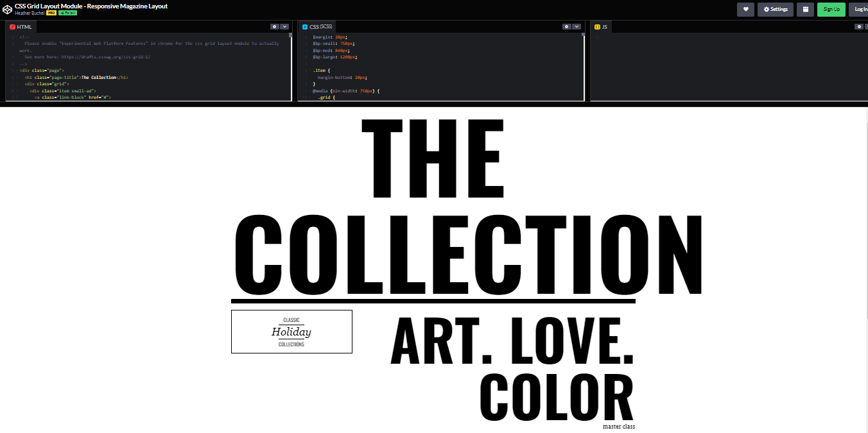Expand the HTML panel chevron dropdown
Screen dimensions: 868x433
[284, 26]
